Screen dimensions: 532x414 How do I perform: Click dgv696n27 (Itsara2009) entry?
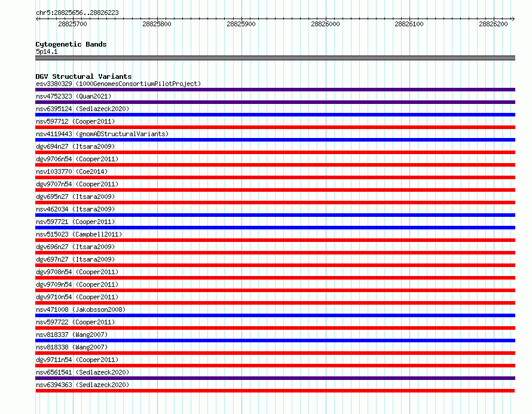75,247
